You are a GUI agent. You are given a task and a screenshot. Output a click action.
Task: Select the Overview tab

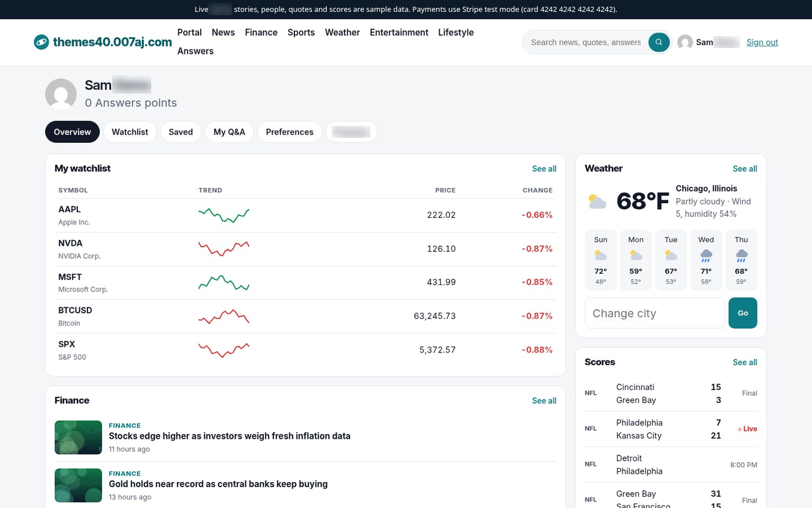[x=73, y=132]
